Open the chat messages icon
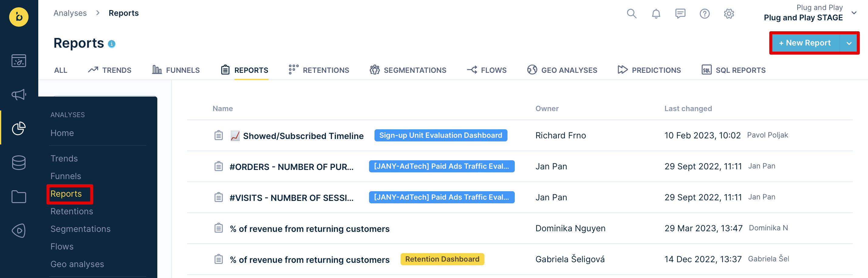The width and height of the screenshot is (868, 278). 680,14
